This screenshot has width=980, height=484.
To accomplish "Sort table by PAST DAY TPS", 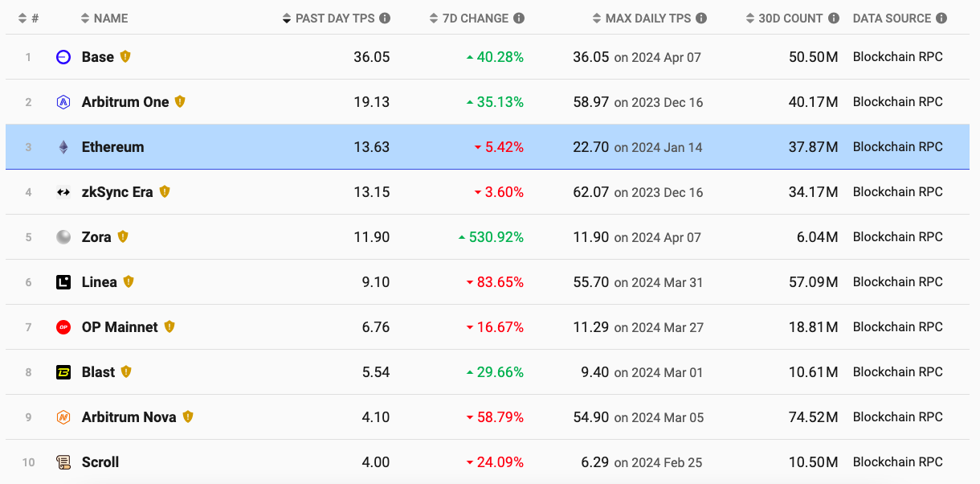I will (335, 18).
